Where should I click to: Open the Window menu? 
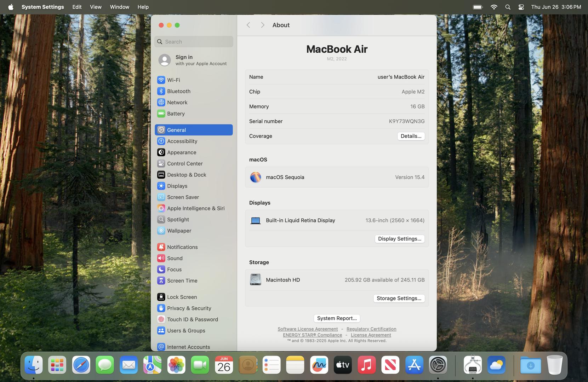click(119, 7)
